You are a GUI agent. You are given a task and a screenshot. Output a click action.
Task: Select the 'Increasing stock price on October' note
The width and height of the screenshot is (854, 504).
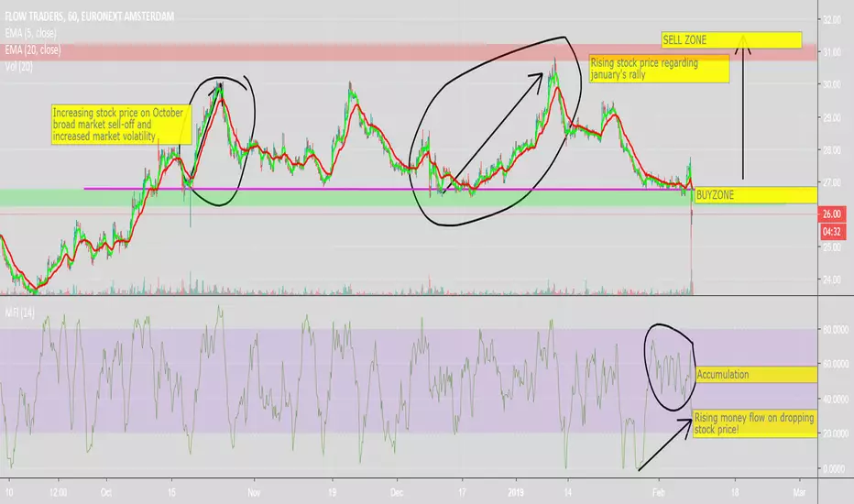point(122,125)
